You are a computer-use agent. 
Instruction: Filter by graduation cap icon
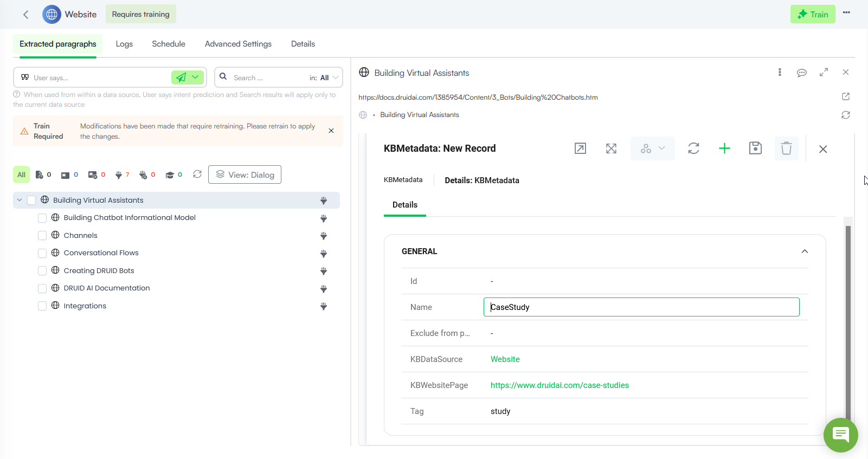[170, 175]
